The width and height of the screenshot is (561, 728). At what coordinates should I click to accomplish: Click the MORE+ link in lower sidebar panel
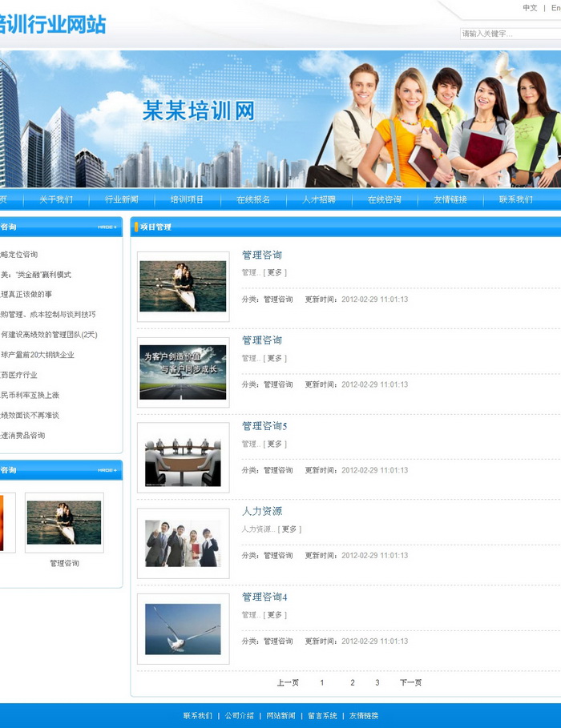coord(107,470)
